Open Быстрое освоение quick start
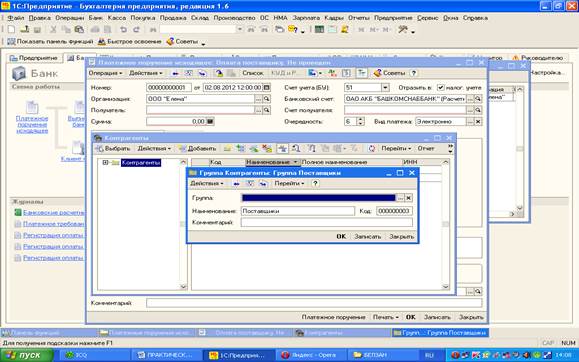Image resolution: width=579 pixels, height=362 pixels. coord(130,42)
